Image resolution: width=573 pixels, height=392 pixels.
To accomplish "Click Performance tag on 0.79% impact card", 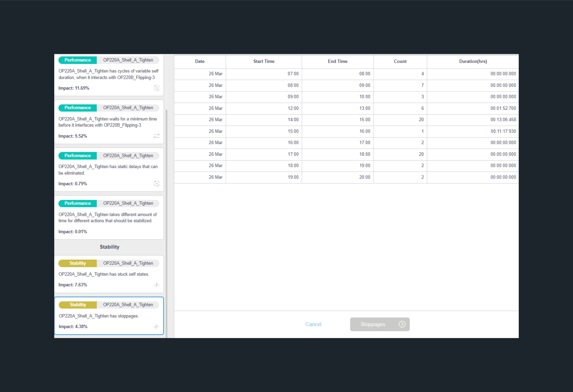I will [78, 156].
